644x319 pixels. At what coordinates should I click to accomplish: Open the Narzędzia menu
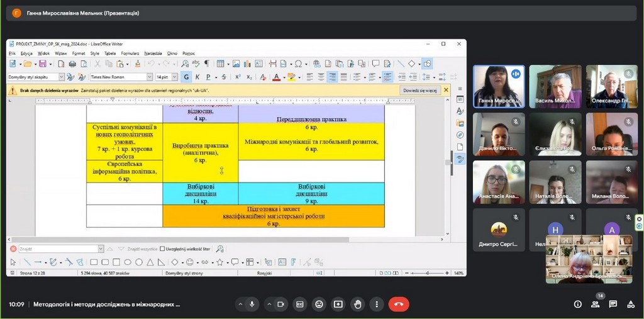(153, 53)
